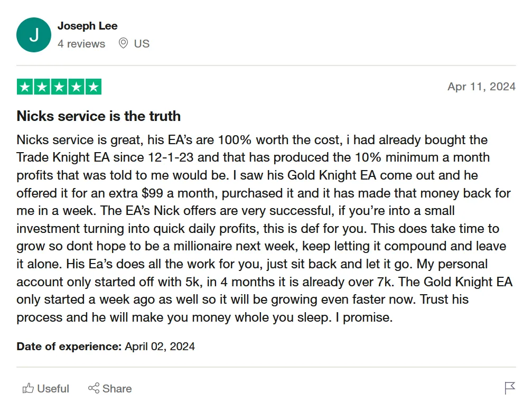This screenshot has height=403, width=532.
Task: Click the second green rating star
Action: click(42, 87)
